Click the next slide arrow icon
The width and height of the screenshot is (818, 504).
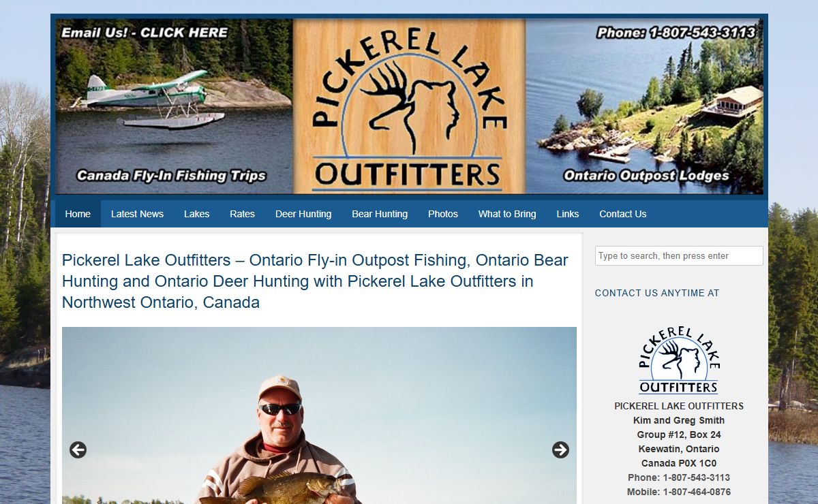coord(560,450)
